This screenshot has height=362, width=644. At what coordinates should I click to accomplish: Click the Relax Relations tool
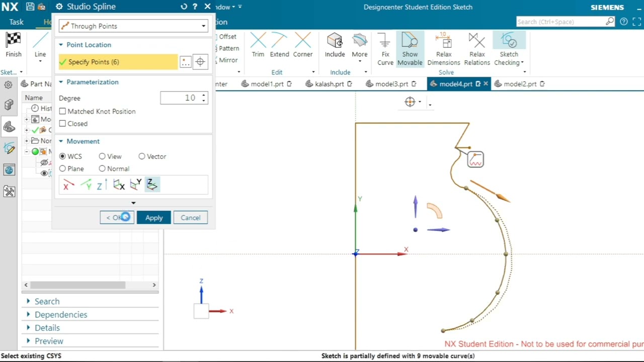(477, 49)
